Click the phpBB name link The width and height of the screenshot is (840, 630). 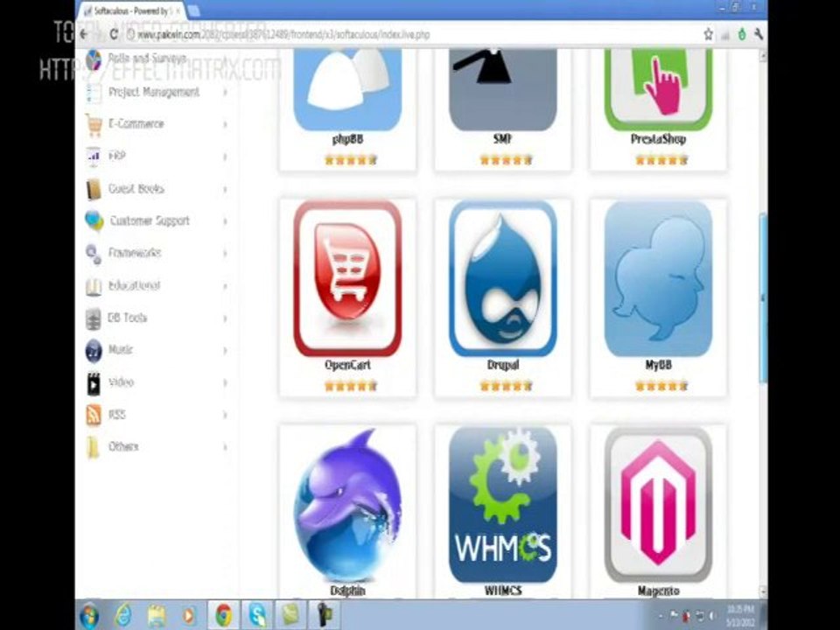347,139
